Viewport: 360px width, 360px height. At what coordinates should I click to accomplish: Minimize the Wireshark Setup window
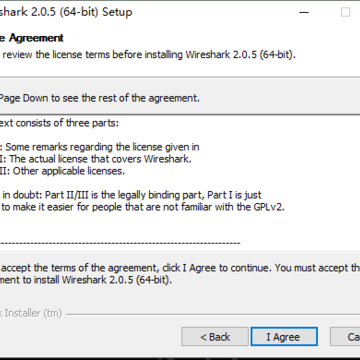304,12
